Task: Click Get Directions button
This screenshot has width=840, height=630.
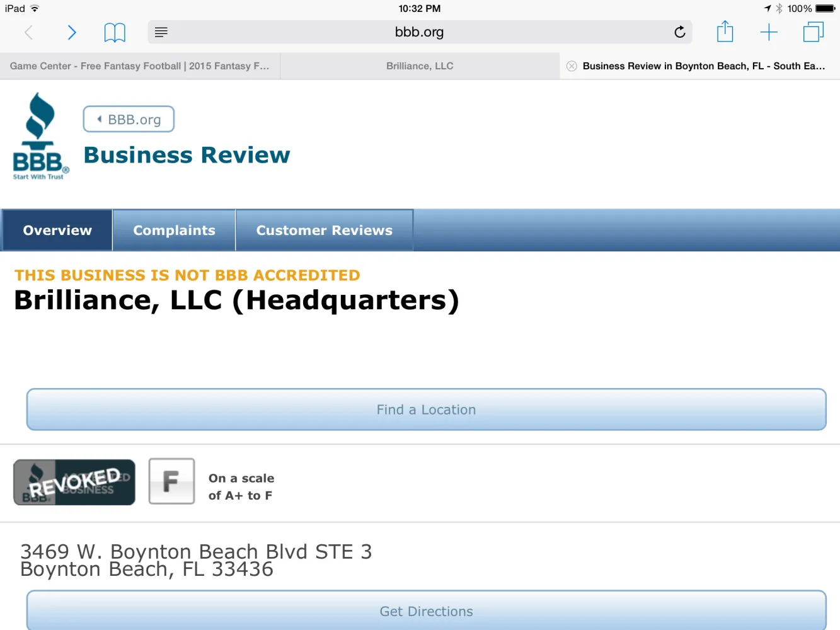Action: (x=426, y=610)
